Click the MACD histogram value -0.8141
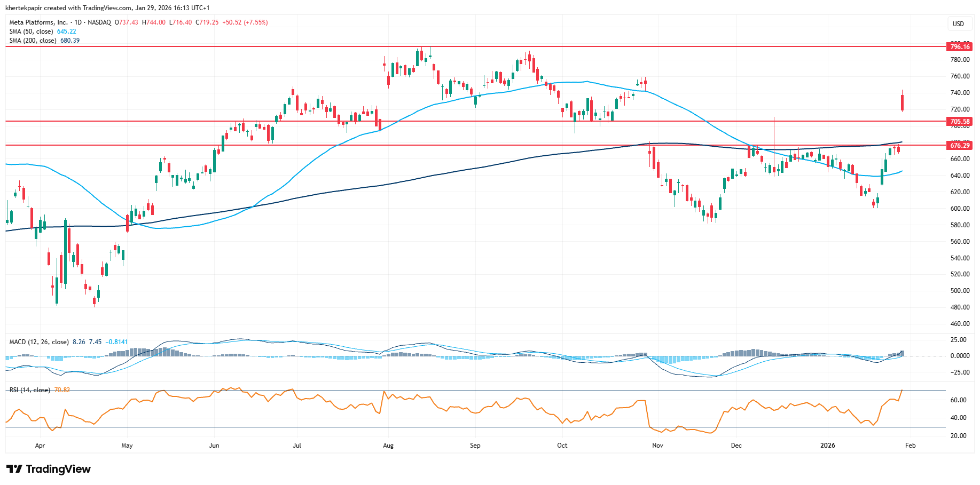980x485 pixels. tap(116, 342)
